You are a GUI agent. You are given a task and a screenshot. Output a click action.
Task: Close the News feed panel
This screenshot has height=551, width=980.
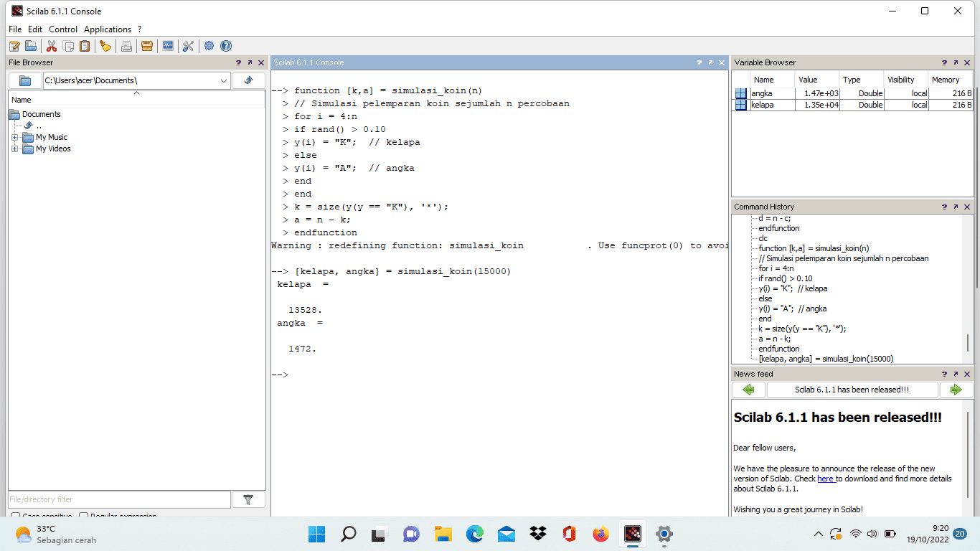point(967,374)
